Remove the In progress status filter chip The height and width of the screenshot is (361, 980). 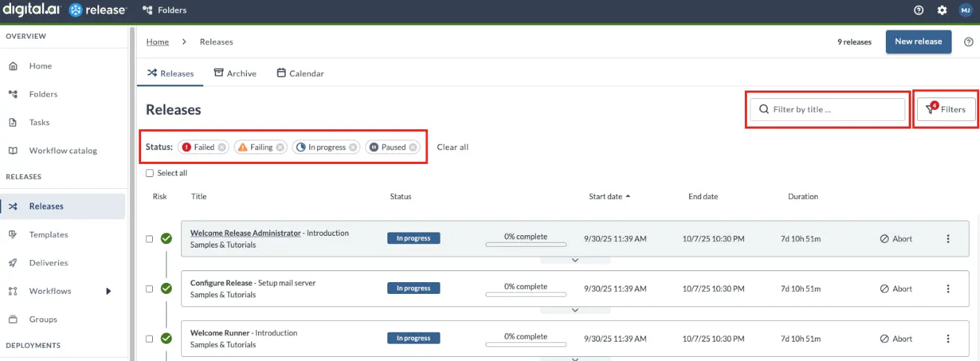[x=353, y=147]
